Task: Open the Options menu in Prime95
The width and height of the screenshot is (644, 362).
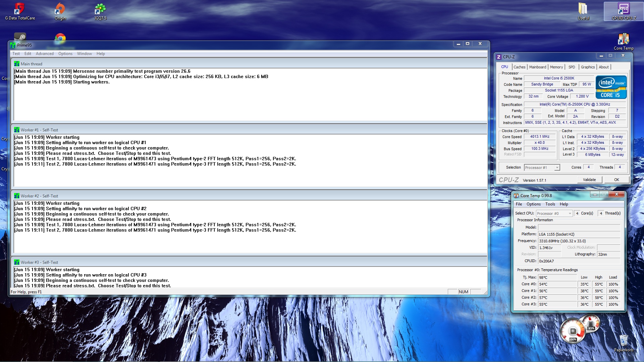Action: pyautogui.click(x=65, y=54)
